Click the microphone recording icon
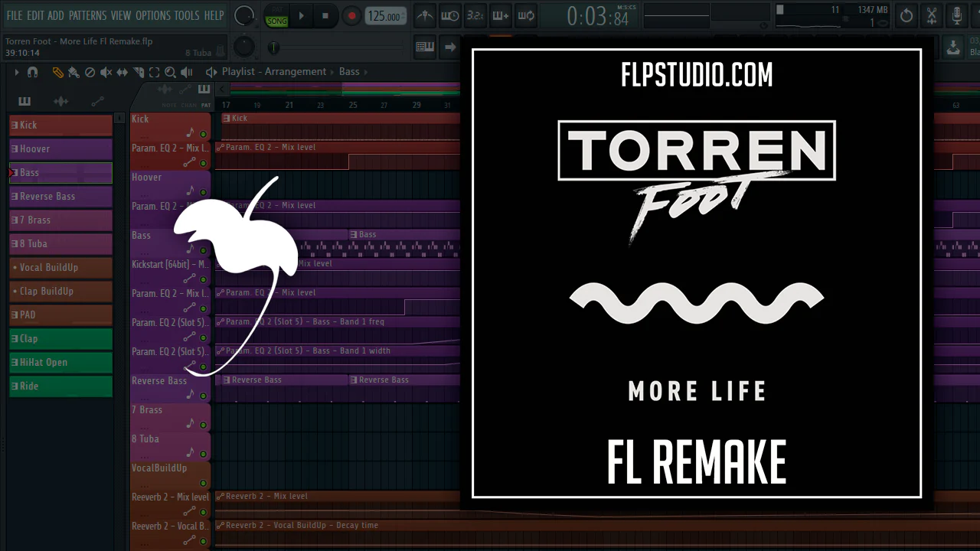This screenshot has width=980, height=551. click(x=956, y=15)
